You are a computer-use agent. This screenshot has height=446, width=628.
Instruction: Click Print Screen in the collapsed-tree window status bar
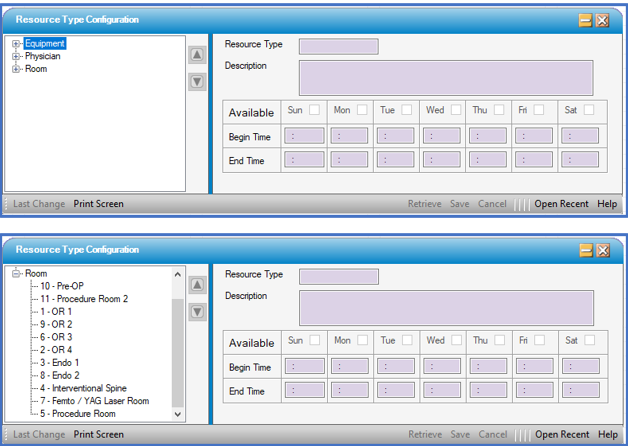[98, 204]
